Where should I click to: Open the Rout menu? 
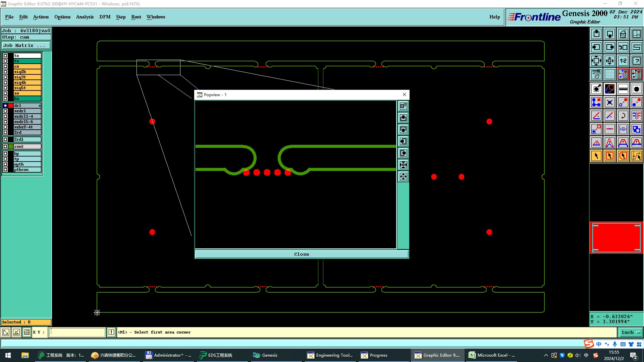pos(136,17)
